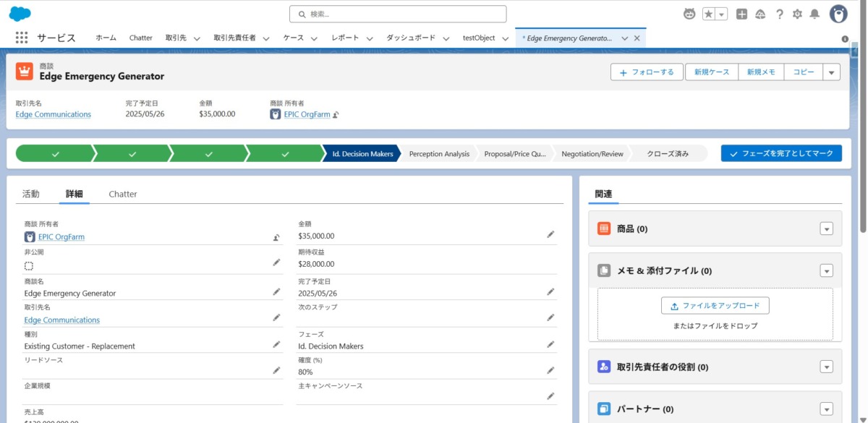Open Edge Communications link in header
Viewport: 868px width, 423px height.
pos(54,114)
